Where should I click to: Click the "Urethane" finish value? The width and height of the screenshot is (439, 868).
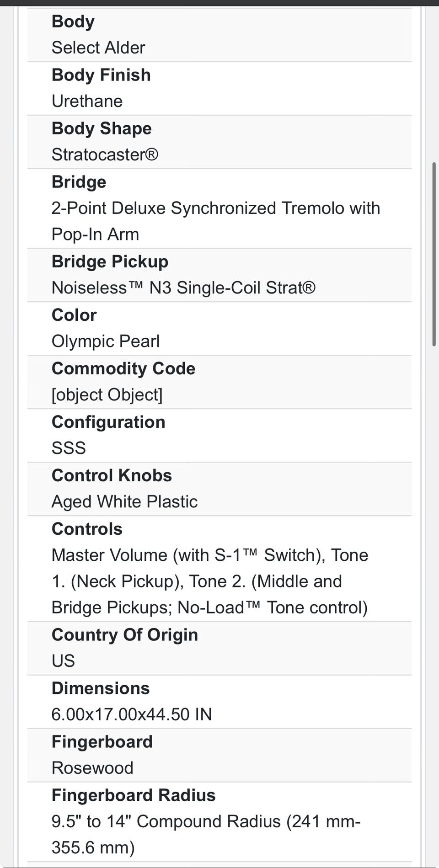pos(87,101)
